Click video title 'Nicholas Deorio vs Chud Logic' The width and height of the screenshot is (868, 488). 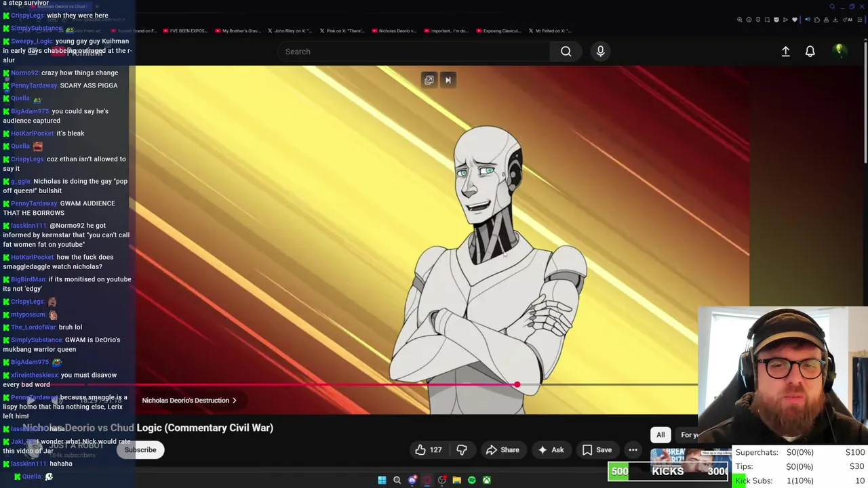coord(148,428)
